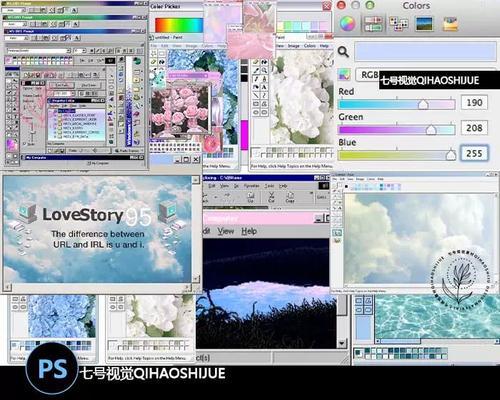Click scroll down arrow of dark landscape window
Viewport: 500px width, 400px height.
click(342, 343)
